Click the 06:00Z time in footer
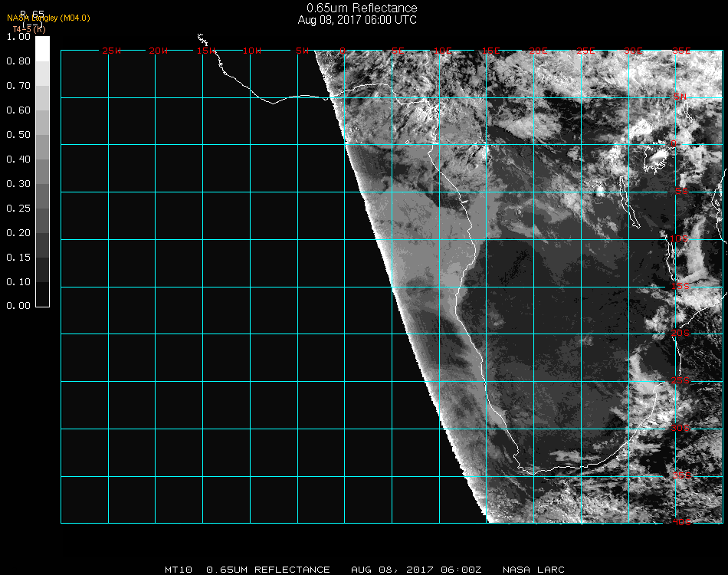 click(460, 570)
